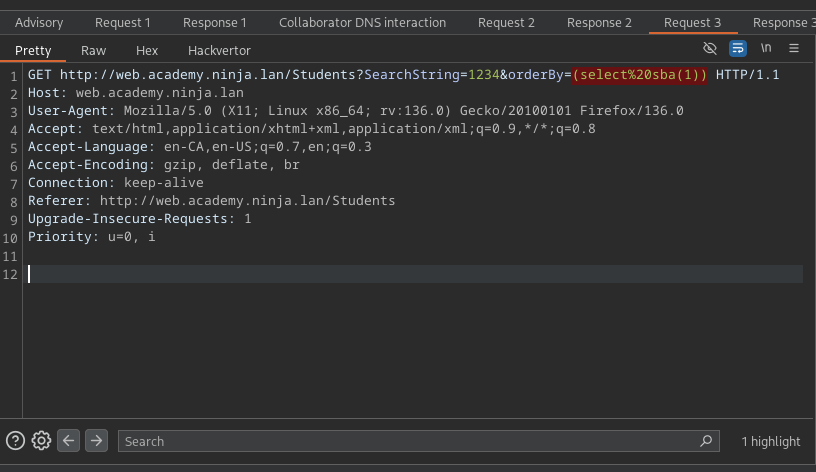Place cursor on empty line 12

coord(415,274)
